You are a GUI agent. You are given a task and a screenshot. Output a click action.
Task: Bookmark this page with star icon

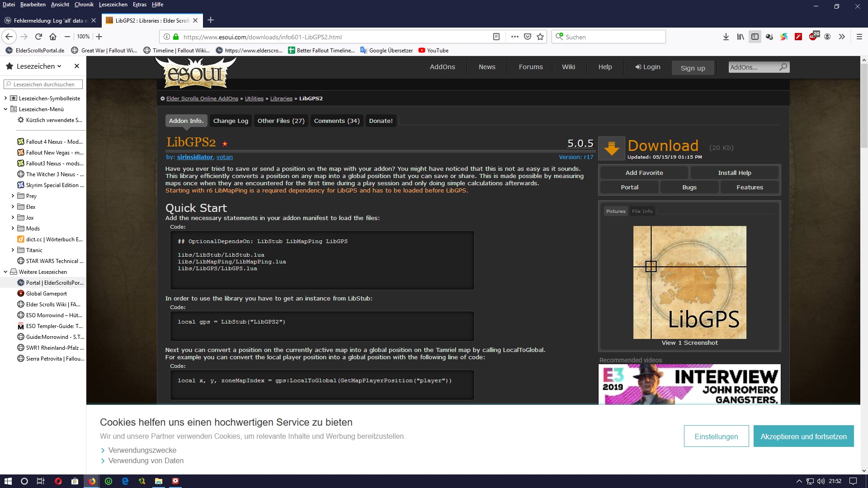pyautogui.click(x=540, y=37)
